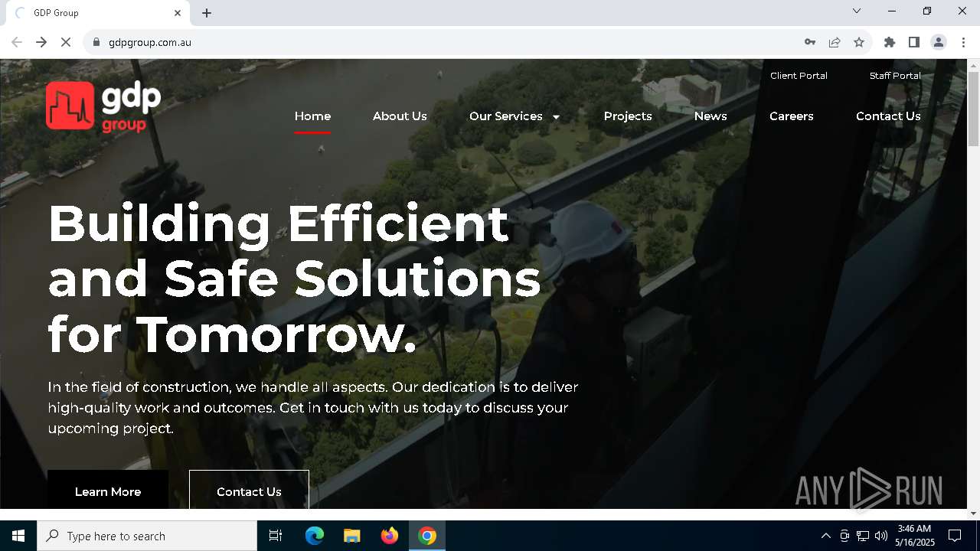Open the saved passwords key icon

(x=810, y=42)
